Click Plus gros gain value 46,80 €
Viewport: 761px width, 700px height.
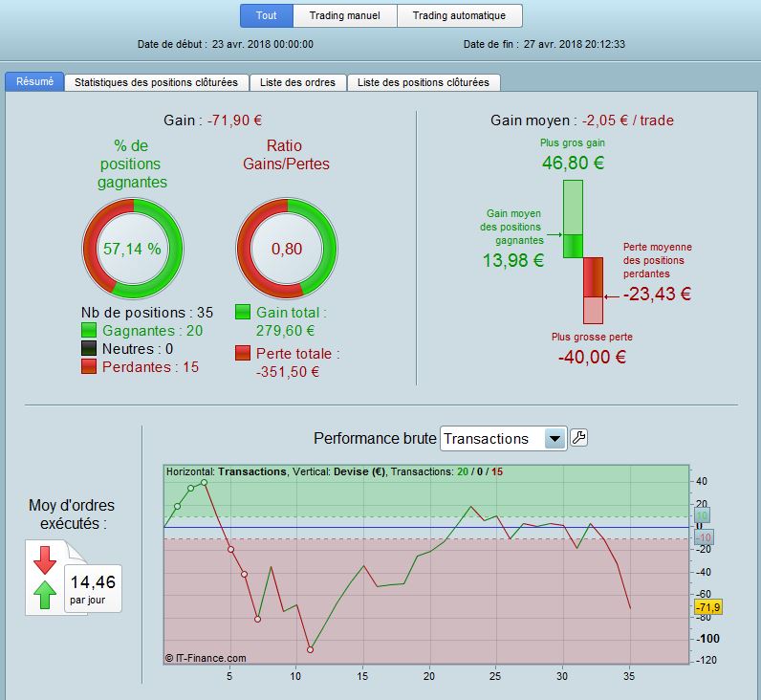pyautogui.click(x=574, y=163)
